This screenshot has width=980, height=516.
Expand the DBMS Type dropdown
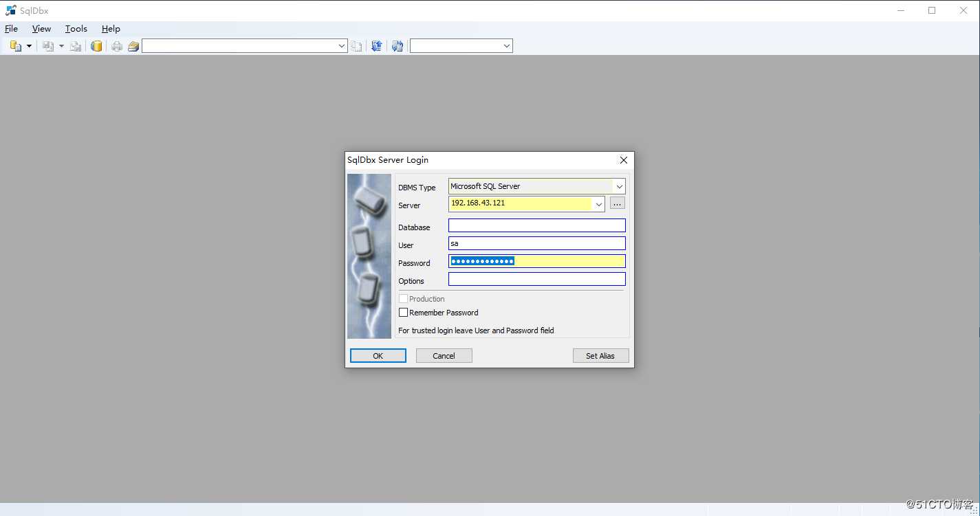tap(620, 186)
